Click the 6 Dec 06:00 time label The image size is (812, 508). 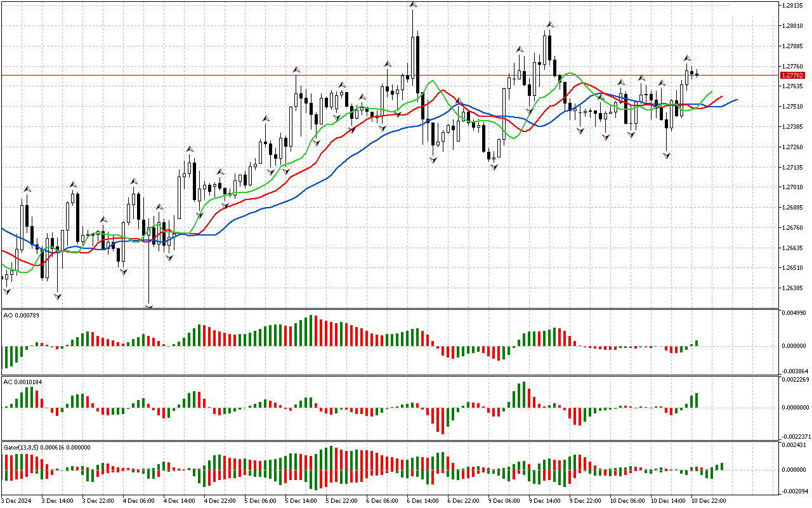coord(383,500)
